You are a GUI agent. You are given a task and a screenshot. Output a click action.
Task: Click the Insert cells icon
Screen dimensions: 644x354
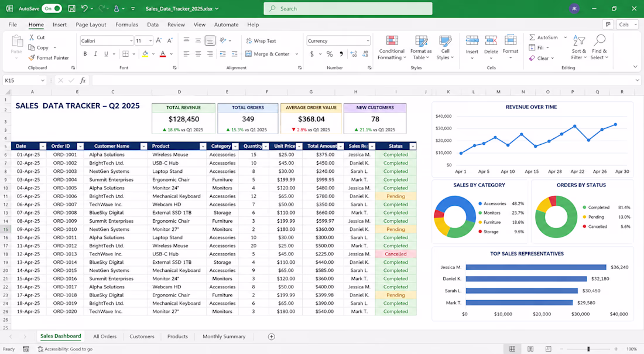point(472,40)
